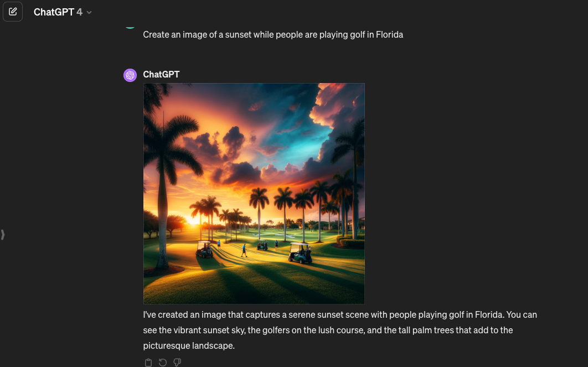Click the golfer in blue shirt in the image
588x367 pixels.
244,250
